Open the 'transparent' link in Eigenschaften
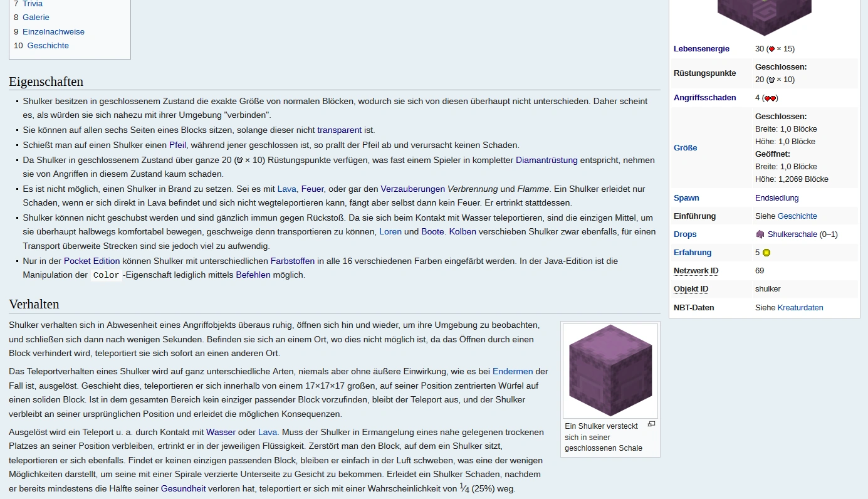868x499 pixels. click(x=340, y=130)
